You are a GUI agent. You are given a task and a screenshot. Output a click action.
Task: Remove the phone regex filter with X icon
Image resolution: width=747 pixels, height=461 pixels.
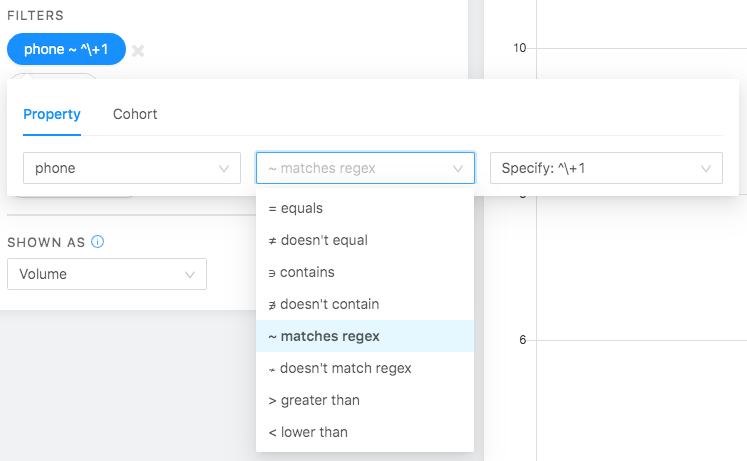[x=138, y=51]
